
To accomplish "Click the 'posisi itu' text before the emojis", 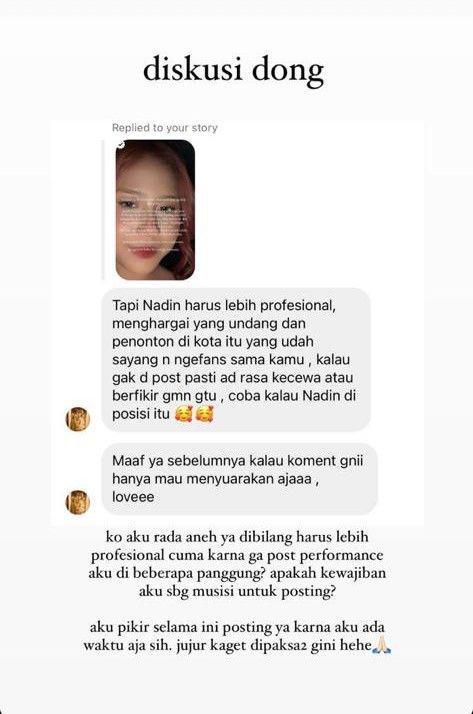I will pos(141,414).
